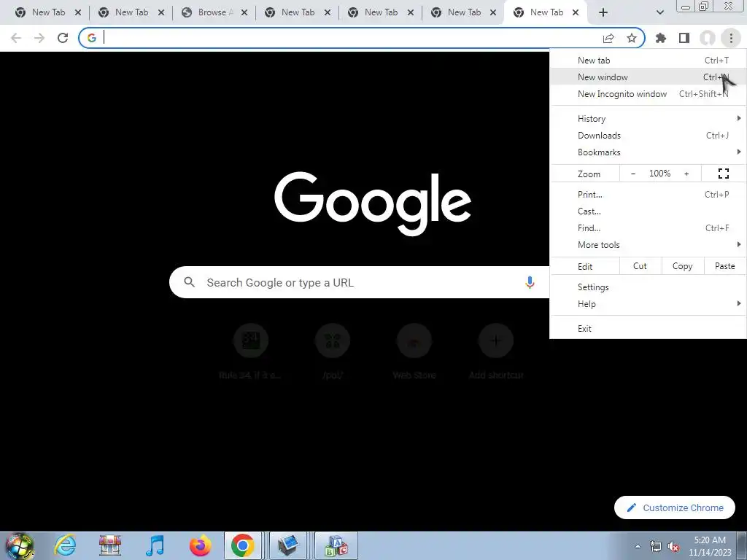Close the three-dot Chrome menu button

731,38
